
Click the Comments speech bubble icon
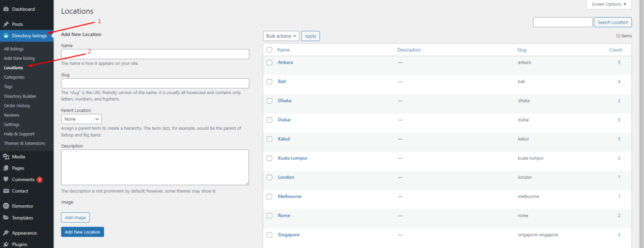click(x=6, y=180)
